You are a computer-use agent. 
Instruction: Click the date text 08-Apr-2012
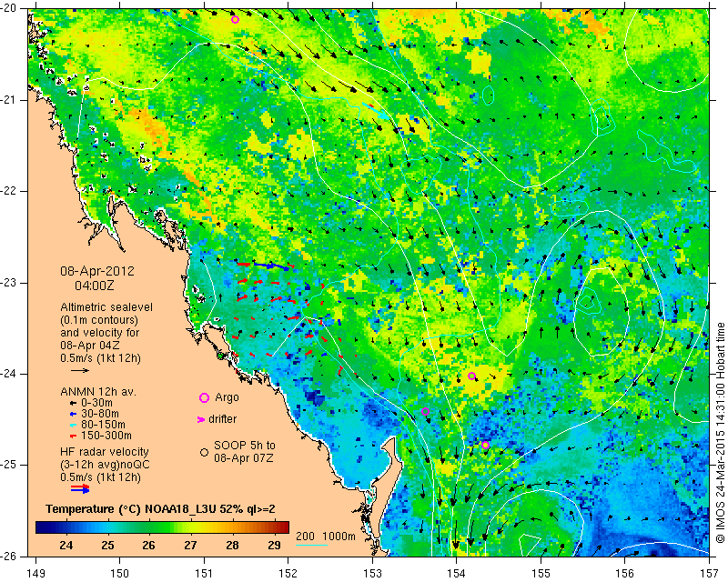(97, 271)
